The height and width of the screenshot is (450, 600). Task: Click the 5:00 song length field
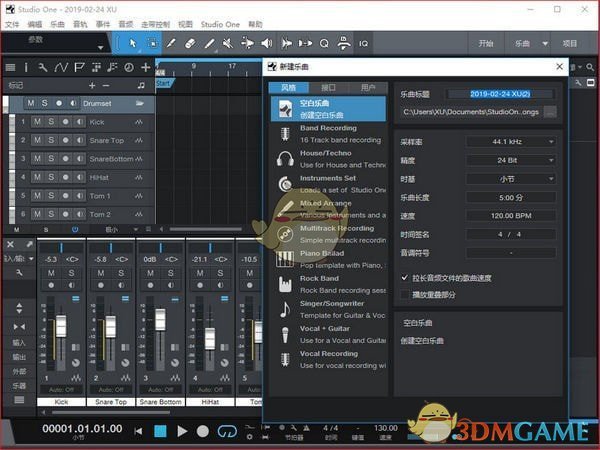tap(511, 197)
